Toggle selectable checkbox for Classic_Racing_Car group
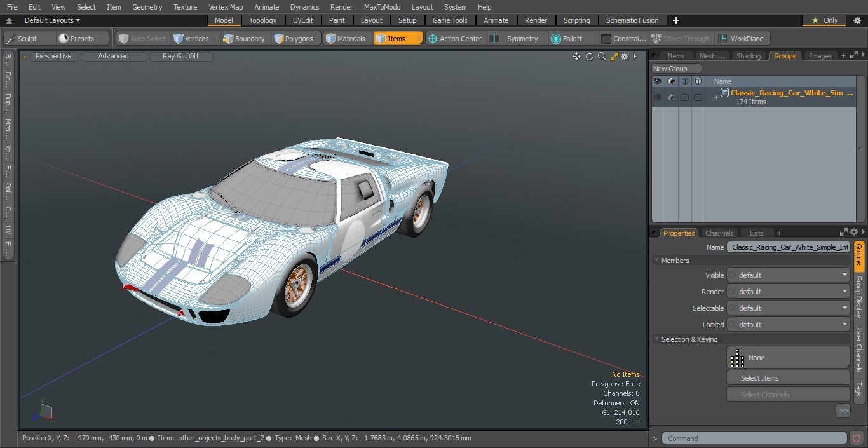The image size is (868, 448). 684,97
